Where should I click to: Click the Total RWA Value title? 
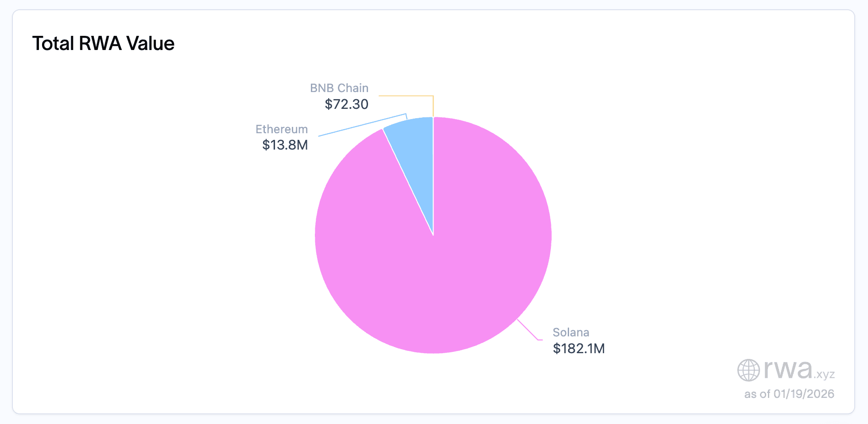(103, 43)
